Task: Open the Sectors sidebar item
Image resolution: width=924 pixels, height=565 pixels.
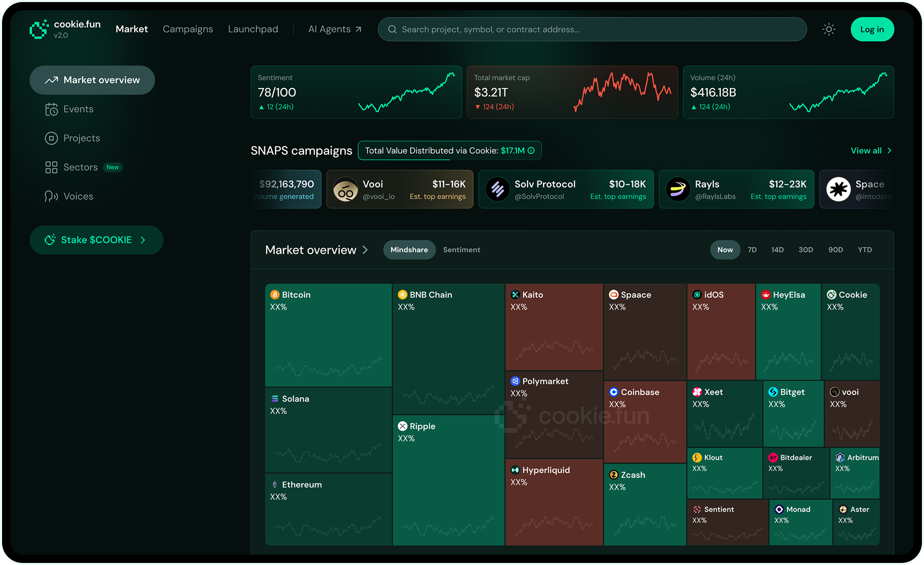Action: (x=84, y=167)
